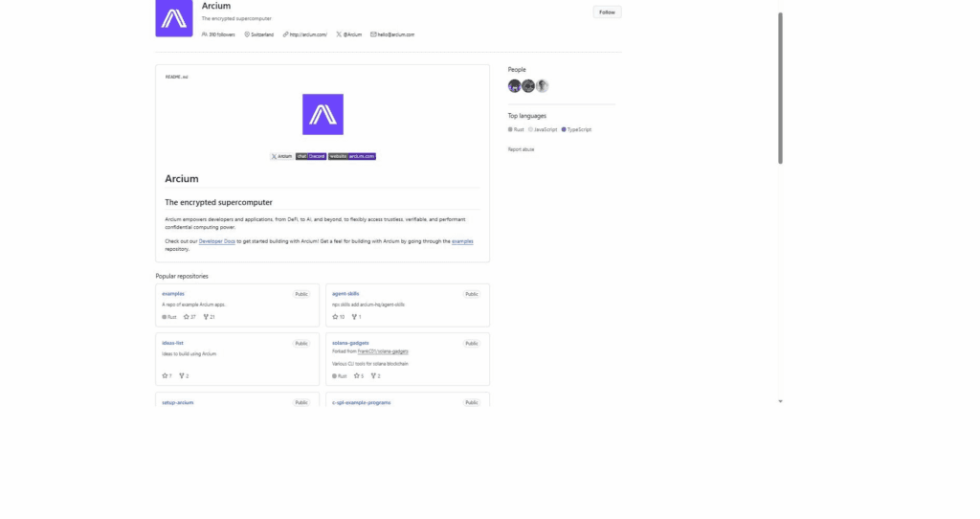Click star count 7 on ideas-list repo
980x519 pixels.
point(167,375)
